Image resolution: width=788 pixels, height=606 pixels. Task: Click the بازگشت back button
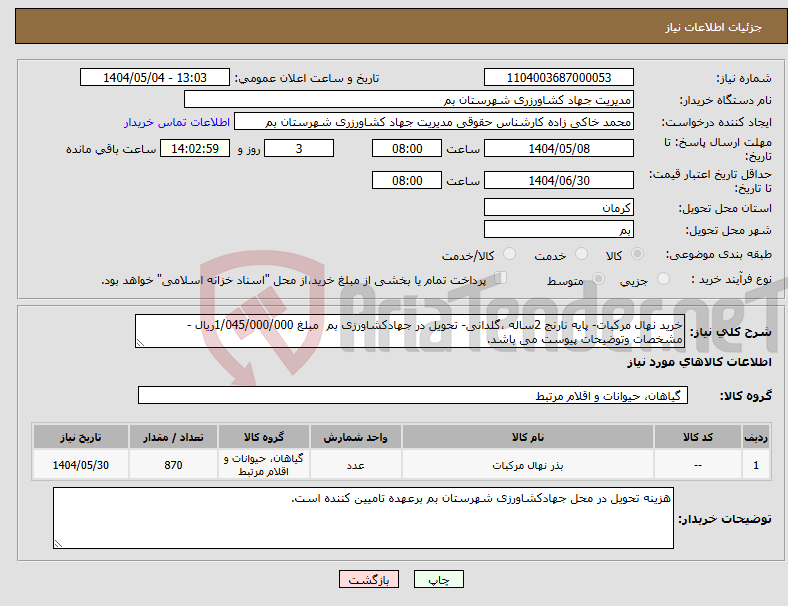(369, 579)
